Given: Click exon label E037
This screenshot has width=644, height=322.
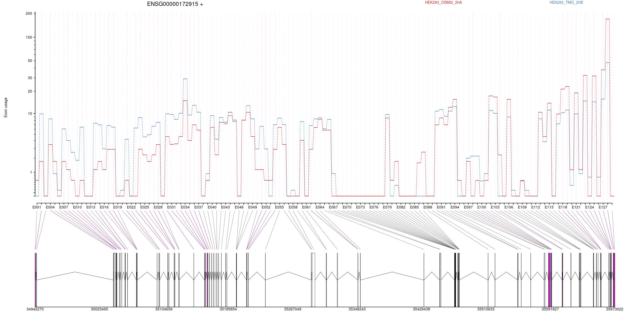Looking at the screenshot, I should [199, 207].
